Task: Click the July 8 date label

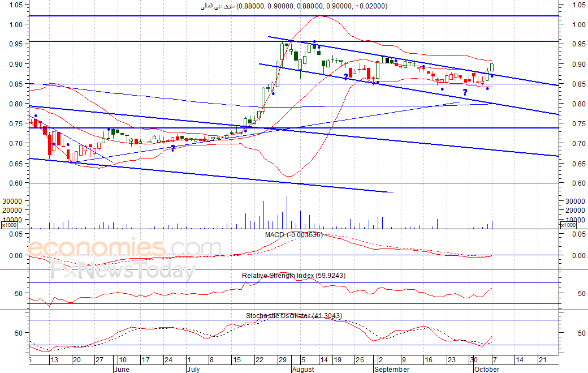Action: pos(212,360)
